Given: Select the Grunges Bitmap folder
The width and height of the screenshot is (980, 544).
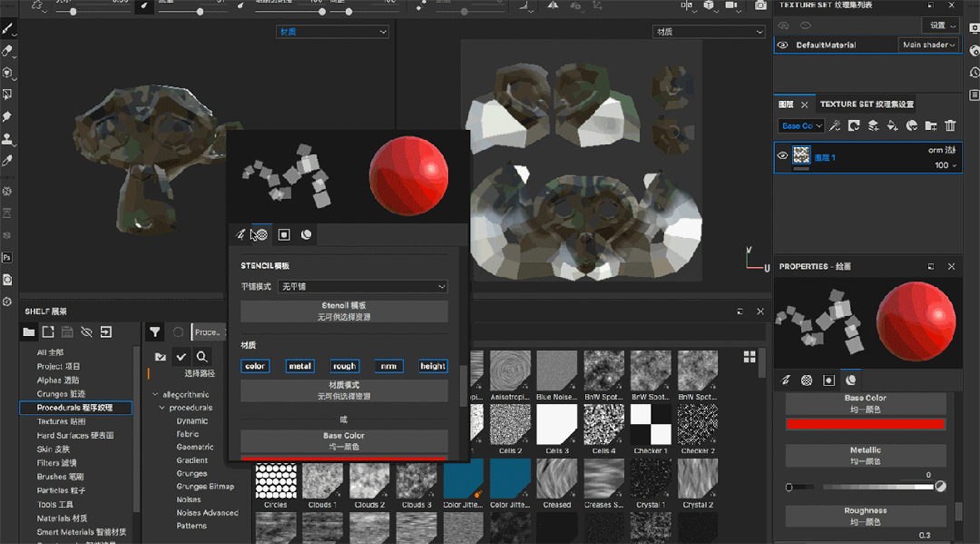Looking at the screenshot, I should (x=205, y=487).
